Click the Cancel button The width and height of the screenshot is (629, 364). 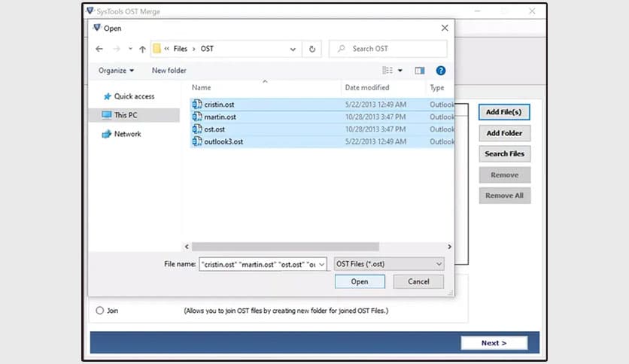pyautogui.click(x=418, y=281)
